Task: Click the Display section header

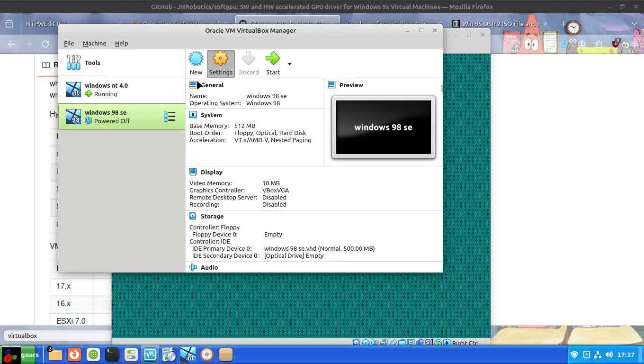Action: tap(211, 172)
